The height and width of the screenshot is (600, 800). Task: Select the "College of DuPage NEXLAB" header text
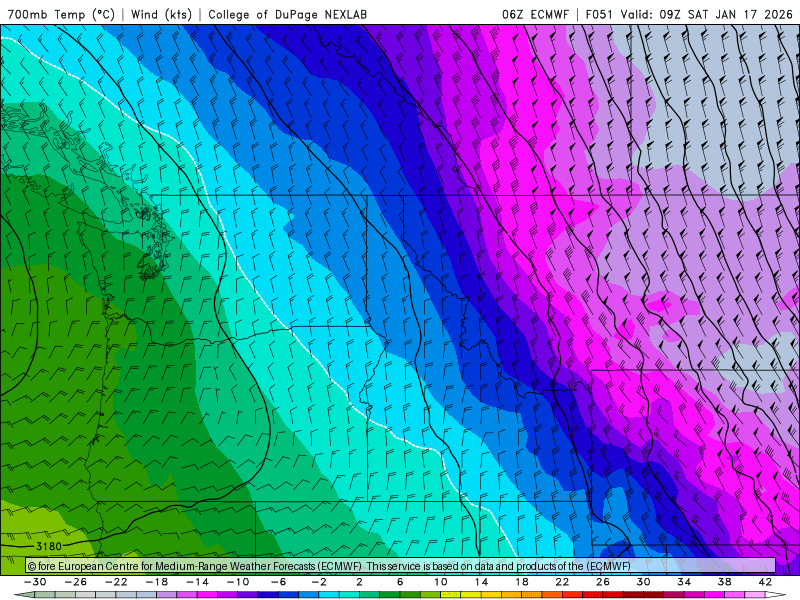coord(287,14)
